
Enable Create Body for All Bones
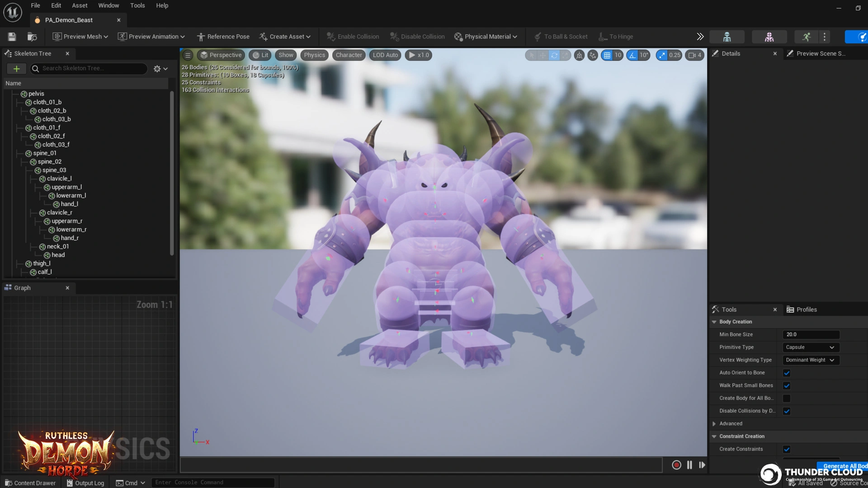click(787, 399)
